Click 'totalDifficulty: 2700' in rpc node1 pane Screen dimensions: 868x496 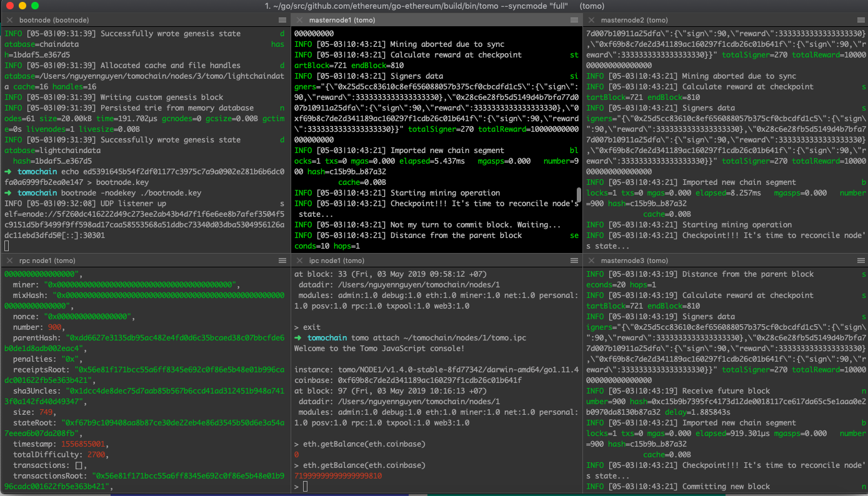61,455
